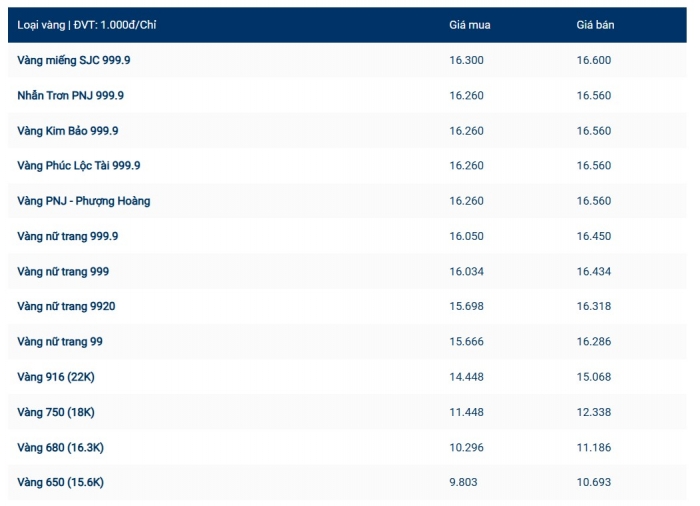Viewport: 700px width, 506px height.
Task: Select the 22K sell price 15.068
Action: [593, 377]
